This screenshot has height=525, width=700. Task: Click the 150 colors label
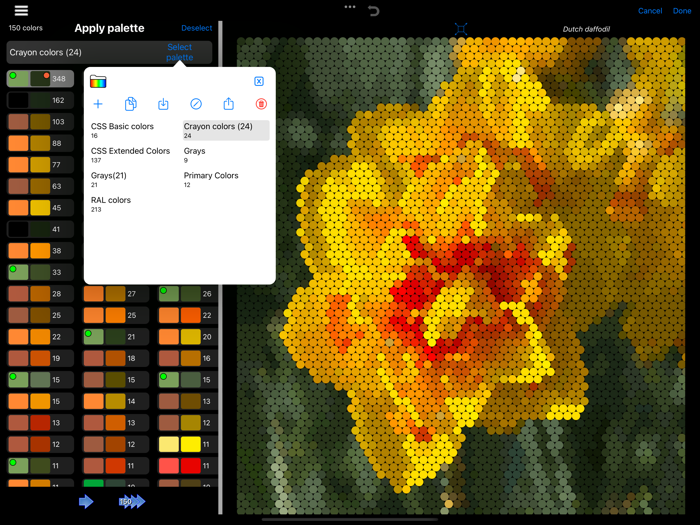(25, 28)
